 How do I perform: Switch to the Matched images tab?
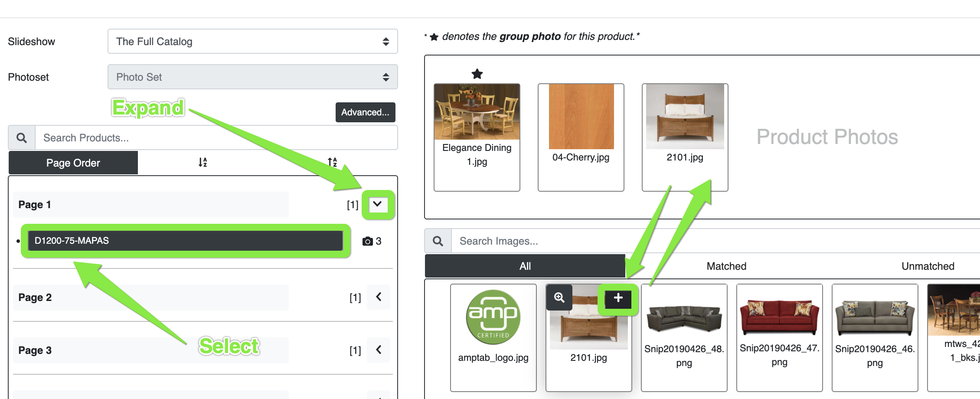click(x=726, y=266)
